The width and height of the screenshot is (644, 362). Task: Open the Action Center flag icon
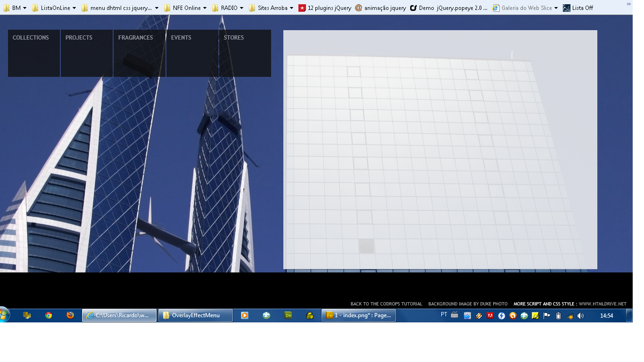point(547,316)
